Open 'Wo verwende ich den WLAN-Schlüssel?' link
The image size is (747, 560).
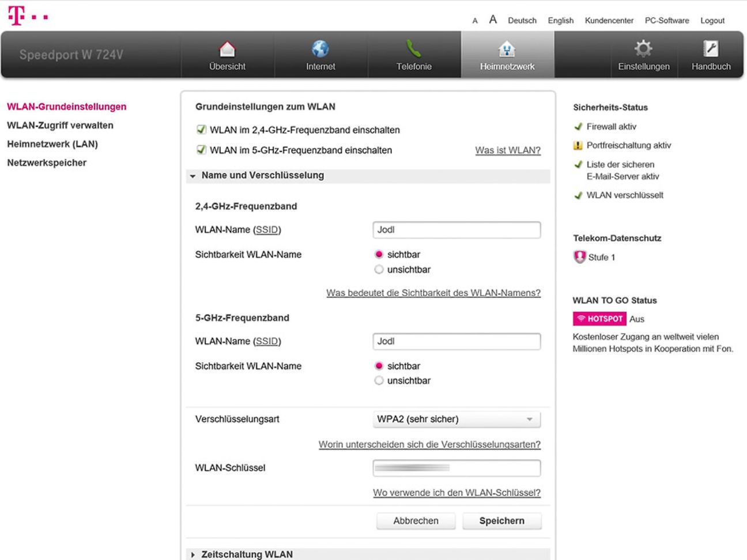[x=456, y=493]
